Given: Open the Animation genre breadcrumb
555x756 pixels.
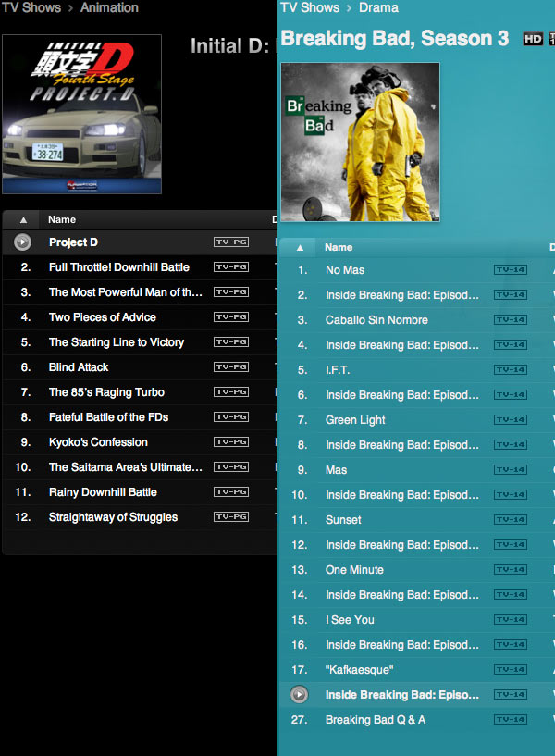Looking at the screenshot, I should coord(109,7).
